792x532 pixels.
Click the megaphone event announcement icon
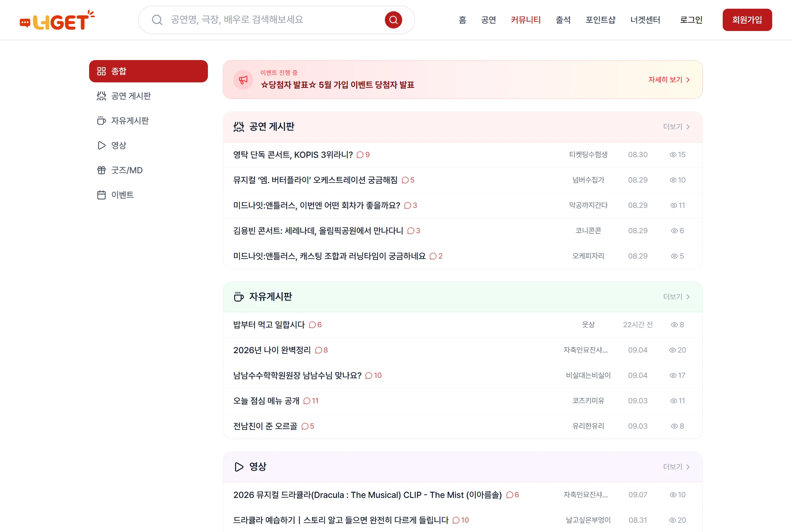(x=243, y=80)
